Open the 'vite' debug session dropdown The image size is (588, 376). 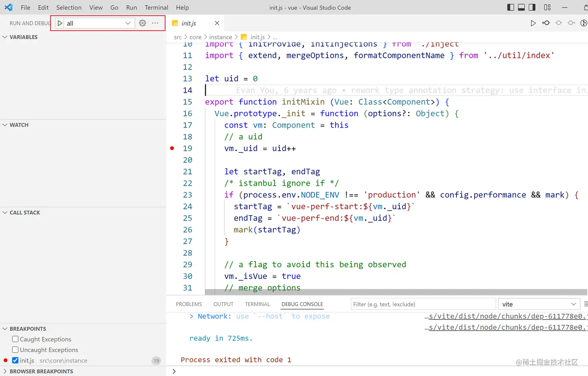point(539,304)
